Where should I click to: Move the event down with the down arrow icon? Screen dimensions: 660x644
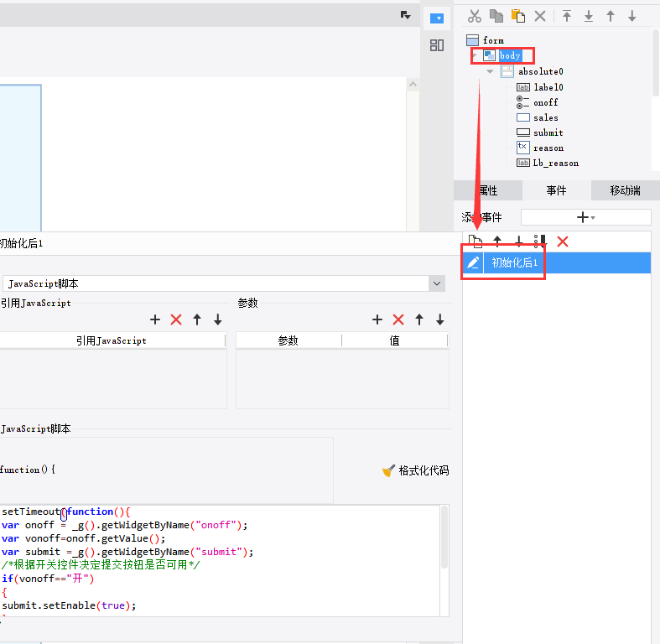click(x=518, y=241)
